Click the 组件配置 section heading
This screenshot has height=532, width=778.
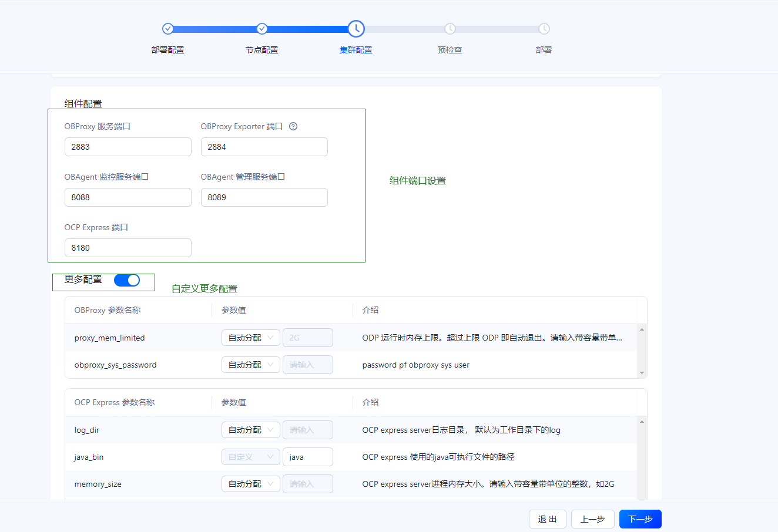pyautogui.click(x=83, y=103)
